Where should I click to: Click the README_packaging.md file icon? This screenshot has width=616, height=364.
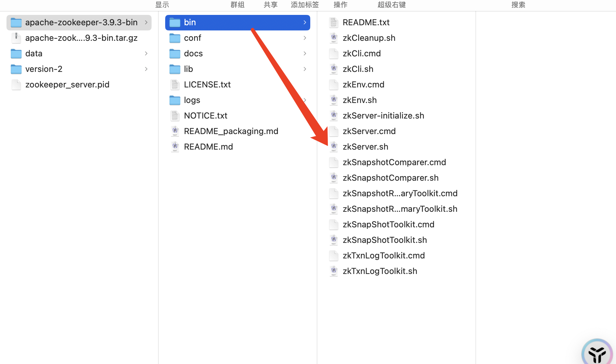[175, 131]
